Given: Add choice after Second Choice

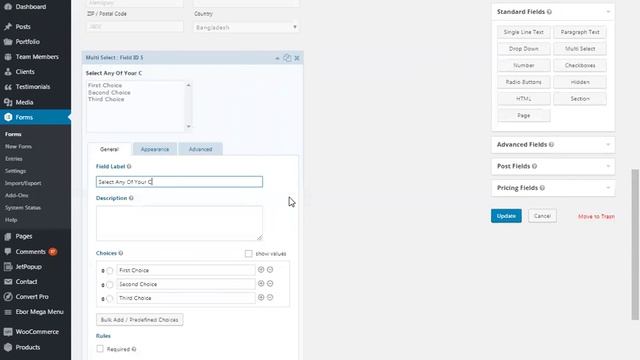Looking at the screenshot, I should (261, 284).
